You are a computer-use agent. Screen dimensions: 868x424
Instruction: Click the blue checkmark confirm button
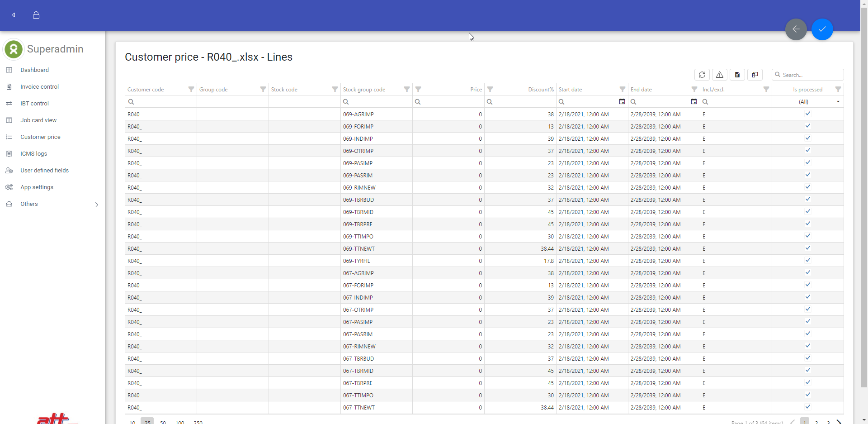point(822,29)
